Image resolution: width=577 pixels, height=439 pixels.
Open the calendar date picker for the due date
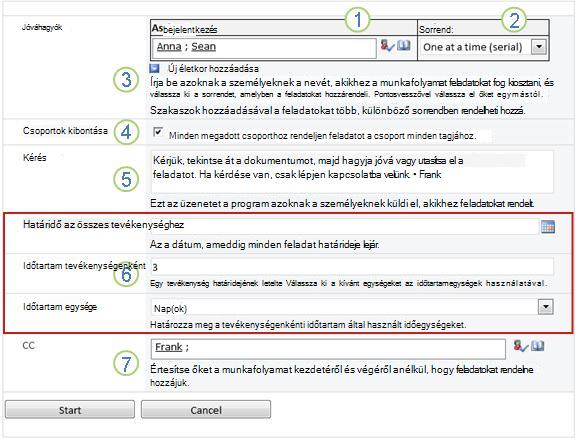point(548,227)
